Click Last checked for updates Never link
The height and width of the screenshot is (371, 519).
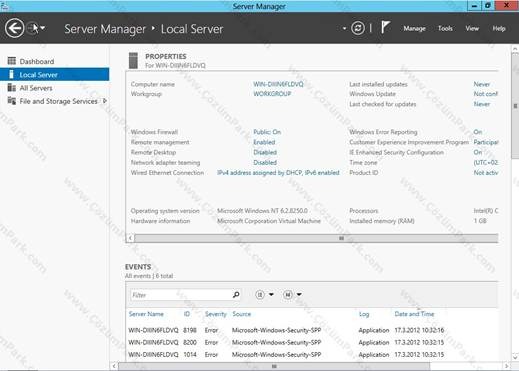[x=482, y=104]
